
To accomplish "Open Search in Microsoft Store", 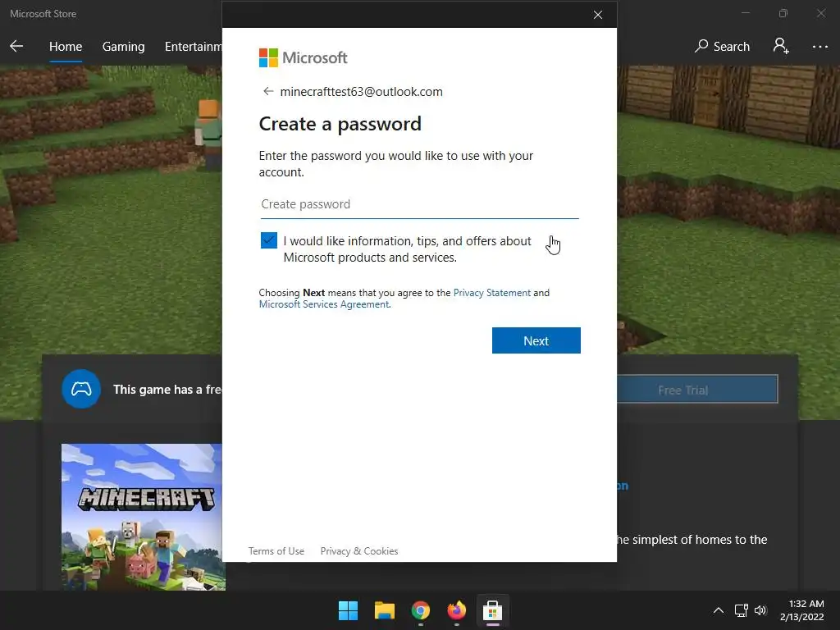I will [x=722, y=47].
